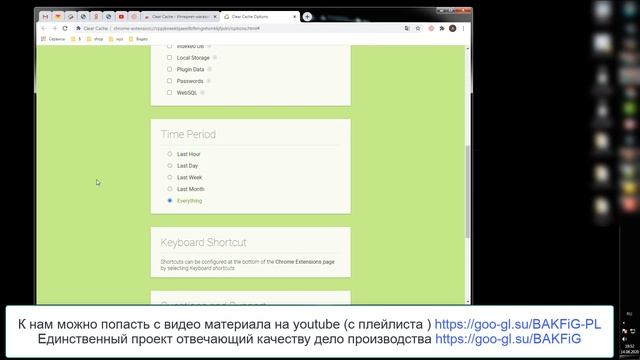The image size is (640, 360).
Task: Open the Chrome profile avatar
Action: click(452, 28)
